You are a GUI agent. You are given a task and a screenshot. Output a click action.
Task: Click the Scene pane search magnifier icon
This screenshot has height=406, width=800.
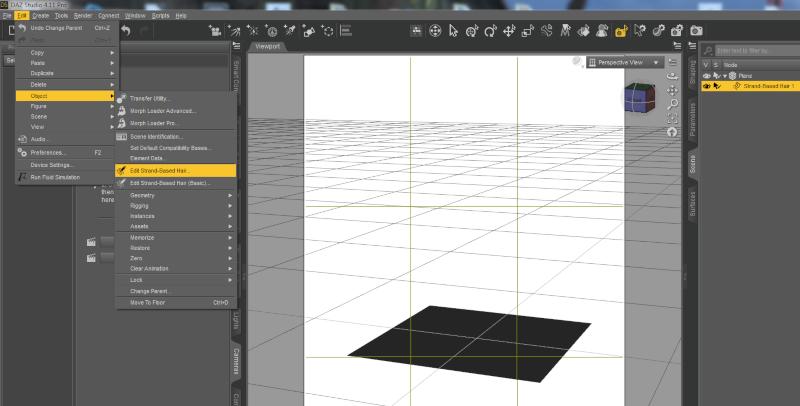coord(708,50)
